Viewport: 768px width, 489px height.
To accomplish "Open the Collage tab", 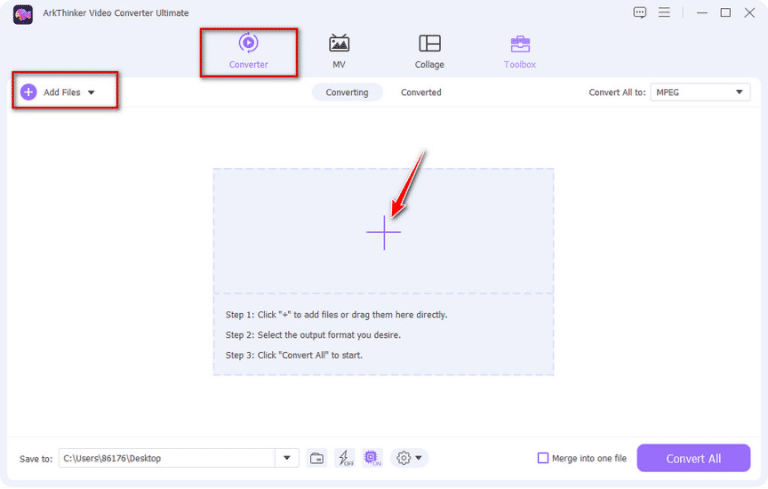I will [430, 51].
